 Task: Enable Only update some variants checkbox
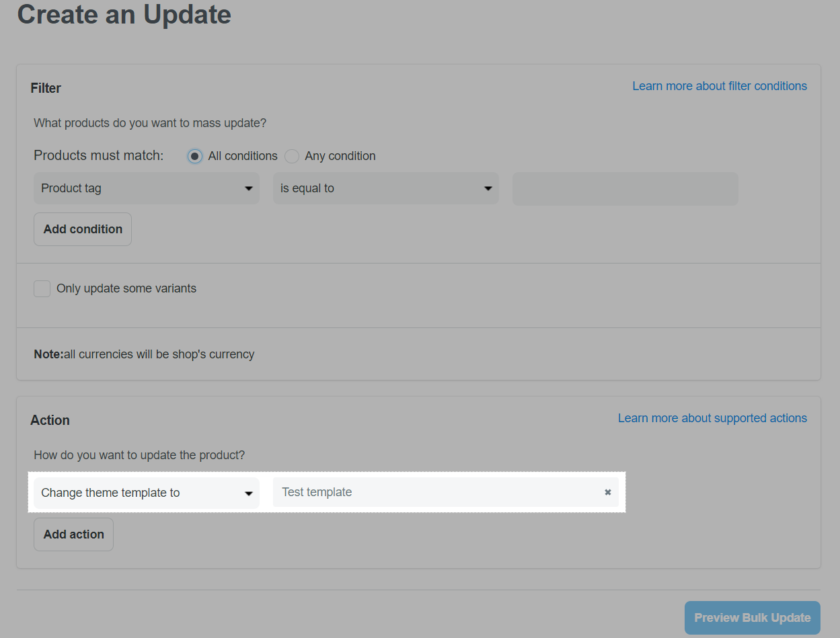(x=42, y=289)
